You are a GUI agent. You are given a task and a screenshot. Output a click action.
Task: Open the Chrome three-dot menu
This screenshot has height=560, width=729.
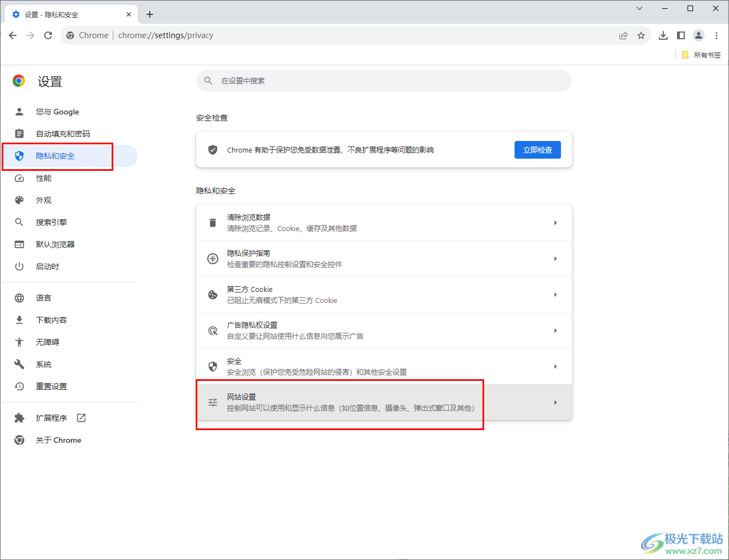[716, 35]
